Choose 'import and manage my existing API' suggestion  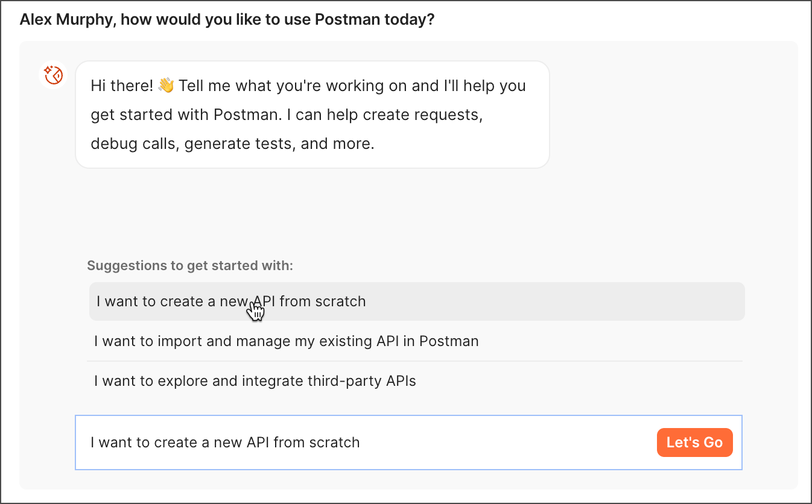pyautogui.click(x=287, y=341)
